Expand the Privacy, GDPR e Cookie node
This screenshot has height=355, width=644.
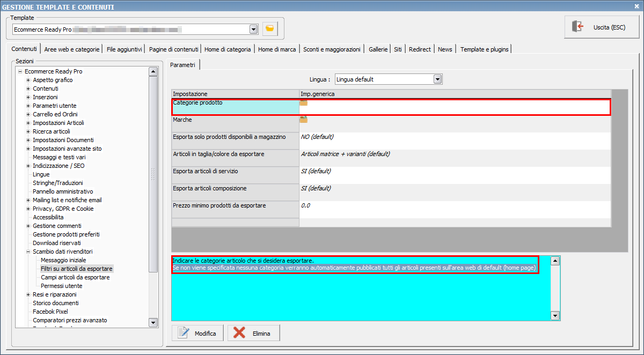point(28,209)
